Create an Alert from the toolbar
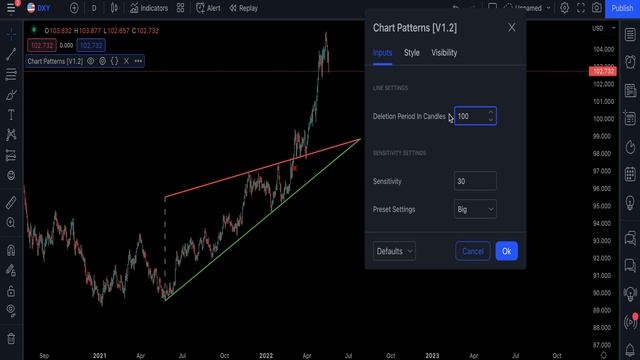This screenshot has width=640, height=360. [x=208, y=8]
